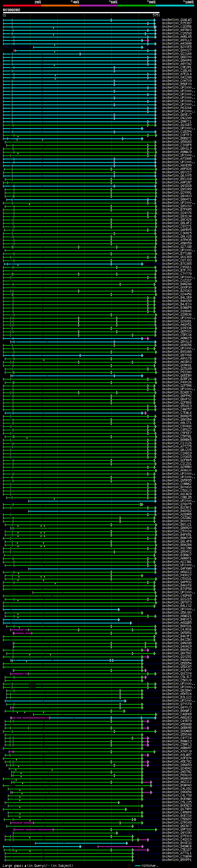Image resolution: width=197 pixels, height=868 pixels.
Task: Select the UniRef100_P63244 hit label
Action: click(x=177, y=108)
